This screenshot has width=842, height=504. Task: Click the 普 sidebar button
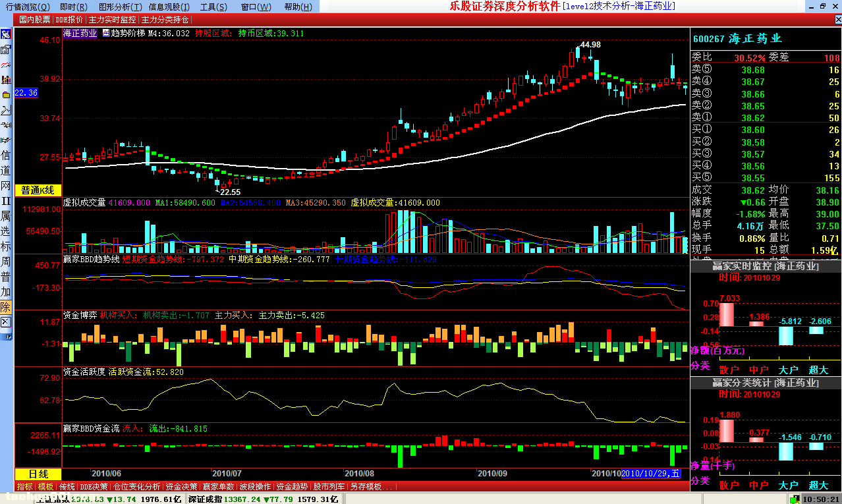coord(6,277)
